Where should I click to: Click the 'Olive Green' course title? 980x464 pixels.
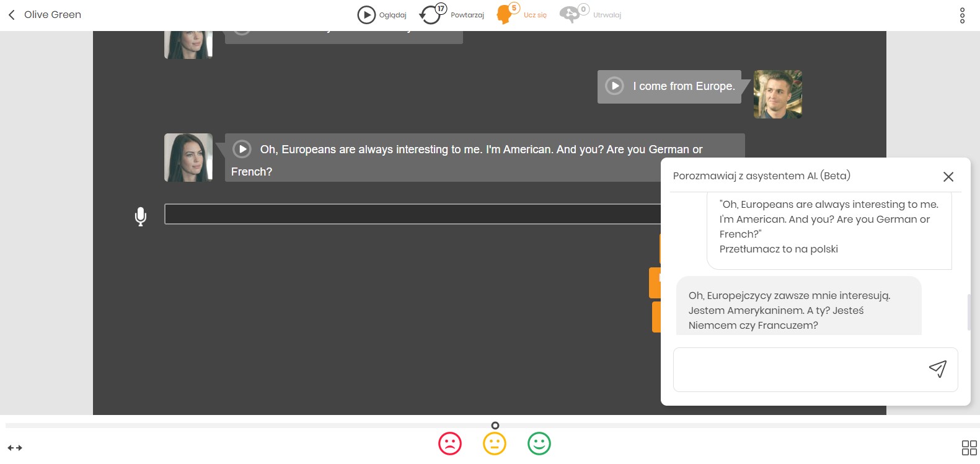(53, 15)
